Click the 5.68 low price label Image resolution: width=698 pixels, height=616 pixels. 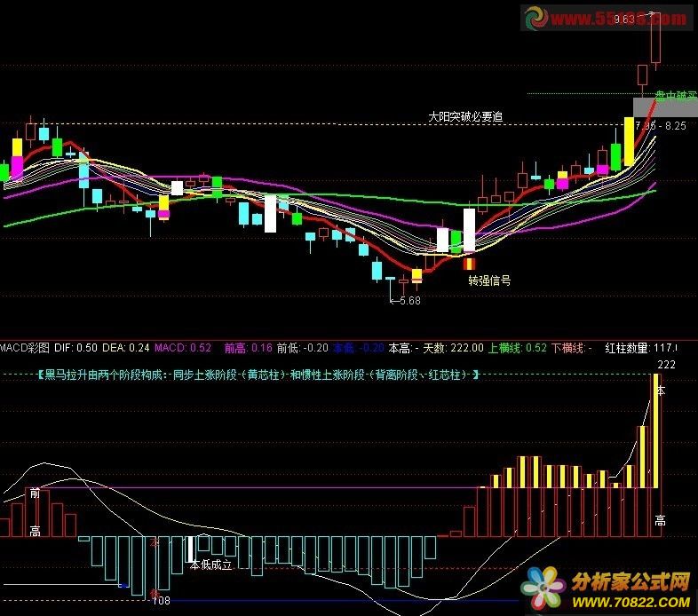[x=407, y=301]
